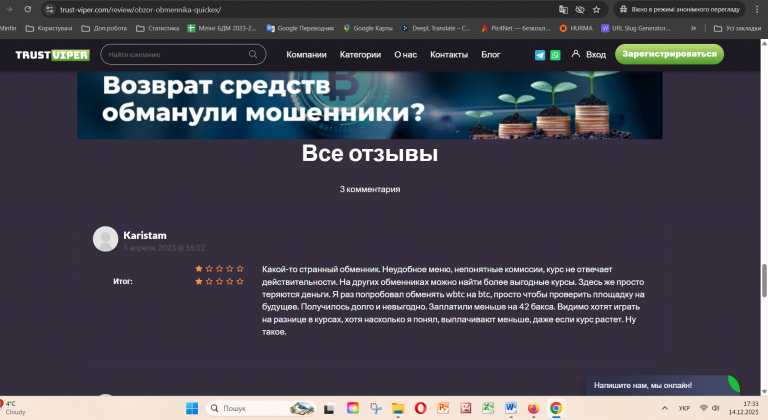Expand hidden bookmarks with double chevron

tap(694, 28)
